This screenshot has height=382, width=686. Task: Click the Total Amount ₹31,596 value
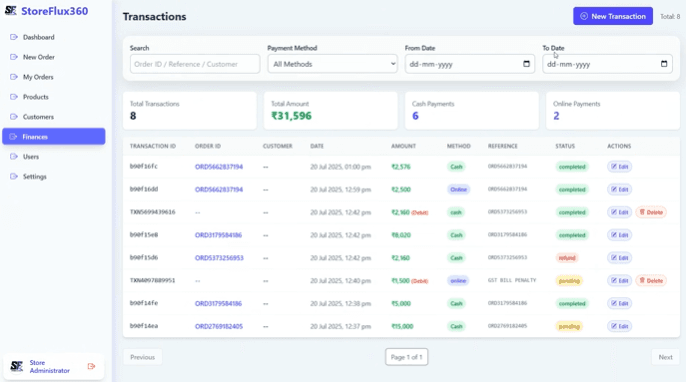click(291, 116)
